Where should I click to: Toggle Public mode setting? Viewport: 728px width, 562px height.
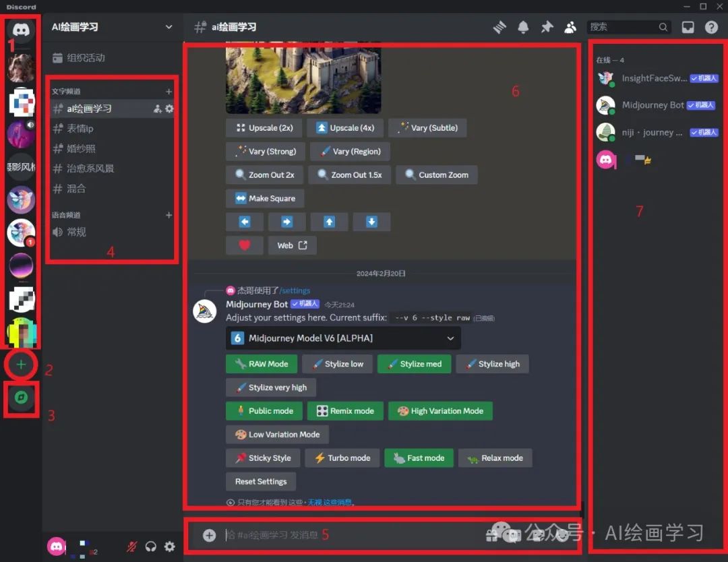click(264, 410)
